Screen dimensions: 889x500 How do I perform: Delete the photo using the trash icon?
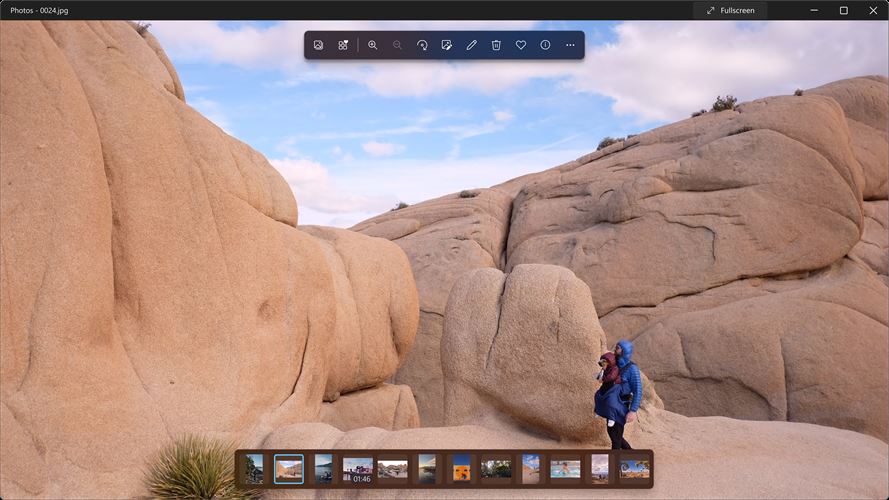tap(496, 45)
